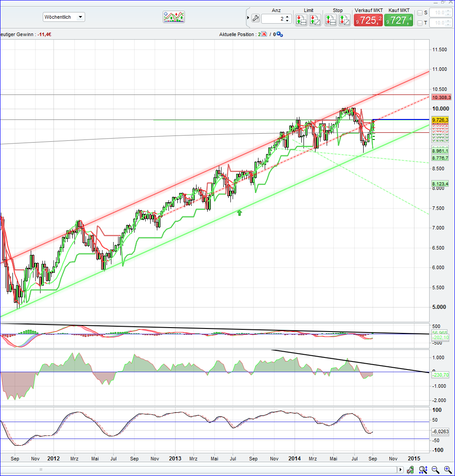The width and height of the screenshot is (455, 476).
Task: Select the second Limit order icon
Action: click(x=315, y=20)
